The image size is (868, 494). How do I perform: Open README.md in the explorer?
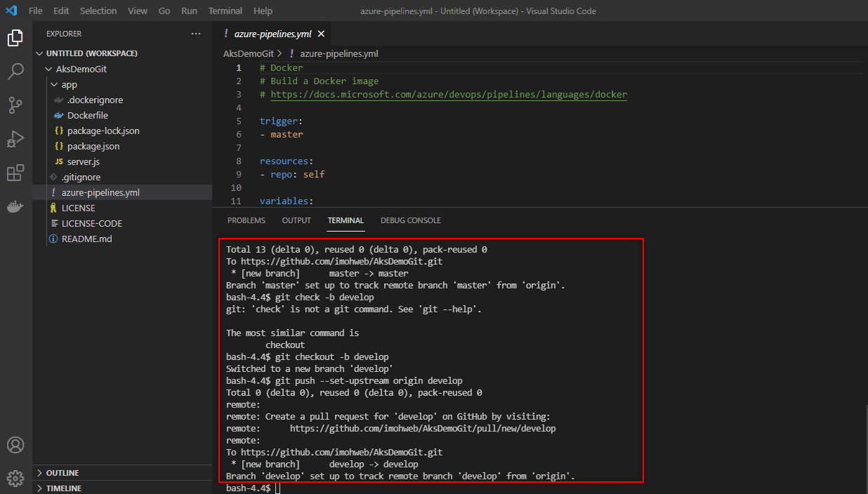(122, 239)
